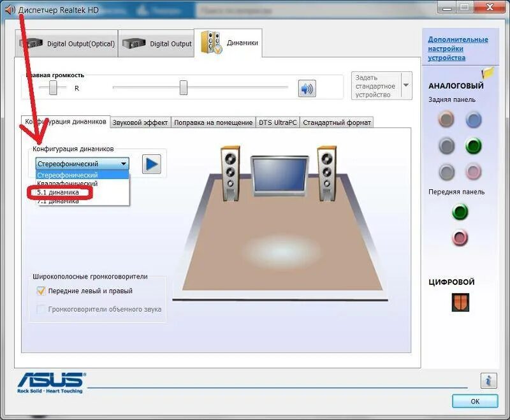Open DTS UltraPC tab
This screenshot has width=510, height=420.
tap(278, 122)
